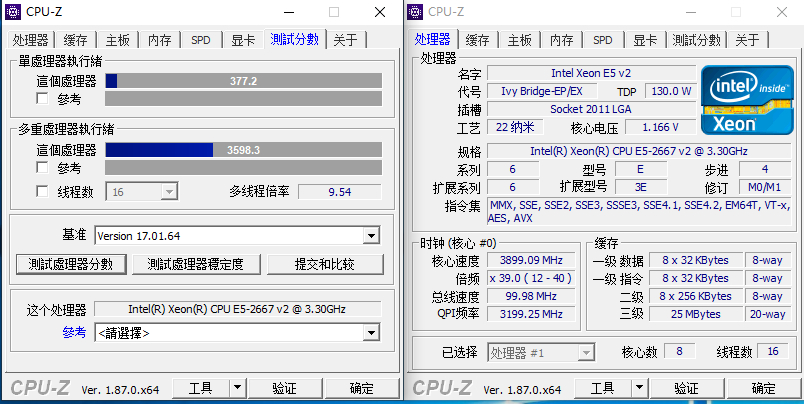Click single-thread score bar showing 377.2
Image resolution: width=804 pixels, height=404 pixels.
point(244,80)
